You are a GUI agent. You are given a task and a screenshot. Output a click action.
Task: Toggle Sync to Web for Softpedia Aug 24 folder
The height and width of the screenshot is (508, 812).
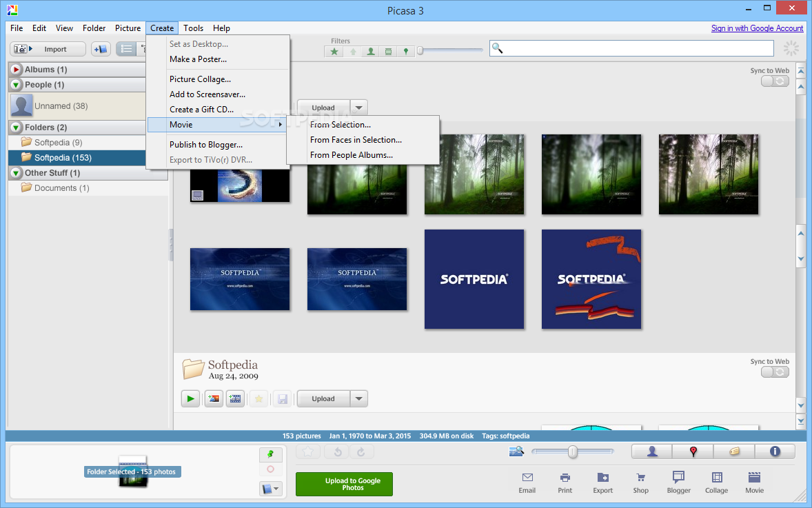[x=775, y=372]
